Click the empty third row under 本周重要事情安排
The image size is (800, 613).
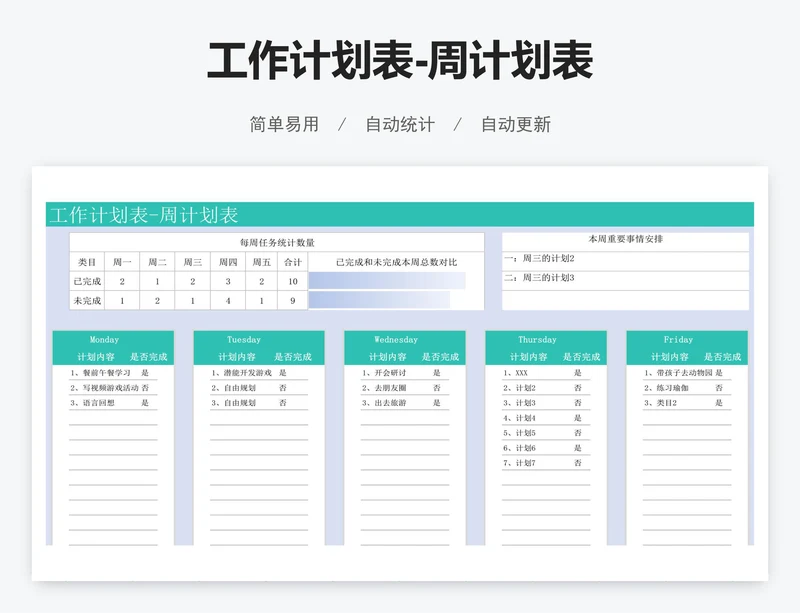coord(626,300)
